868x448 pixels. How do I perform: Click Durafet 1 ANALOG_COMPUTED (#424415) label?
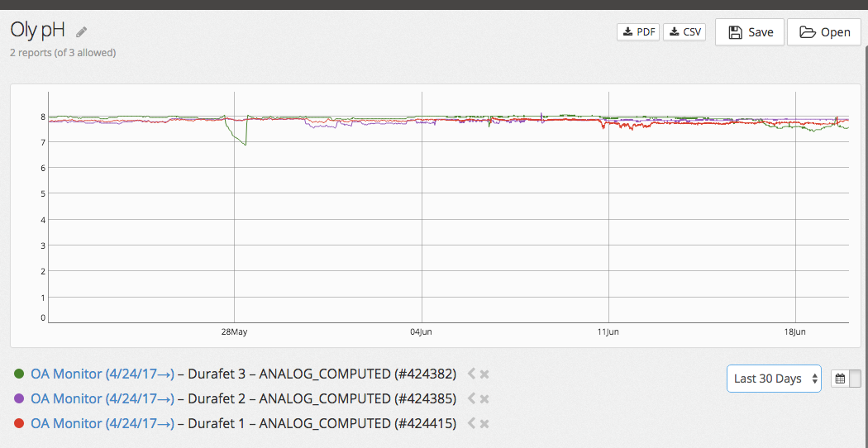[x=322, y=424]
